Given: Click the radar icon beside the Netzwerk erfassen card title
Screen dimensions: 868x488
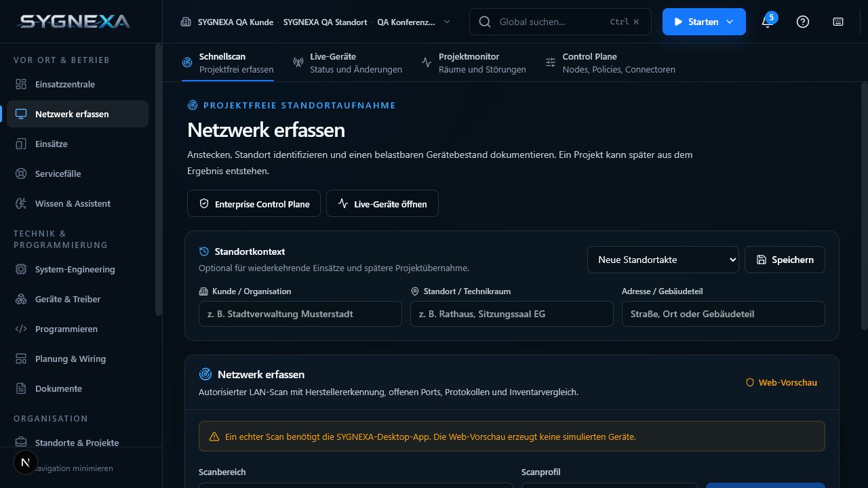Looking at the screenshot, I should 205,374.
